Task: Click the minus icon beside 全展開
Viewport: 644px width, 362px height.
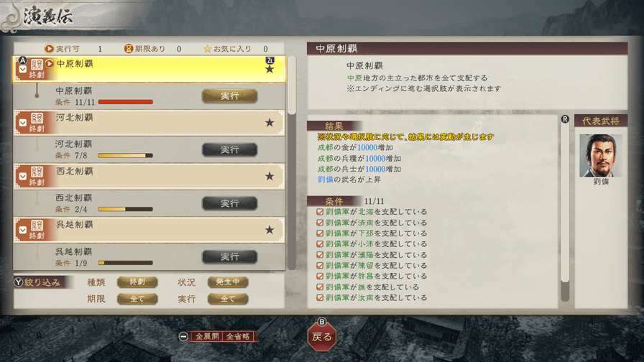Action: tap(183, 337)
